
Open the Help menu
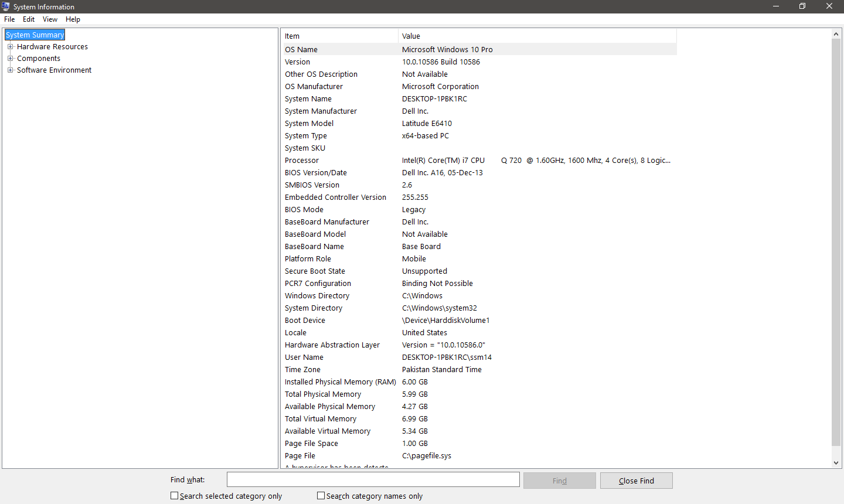(x=73, y=19)
